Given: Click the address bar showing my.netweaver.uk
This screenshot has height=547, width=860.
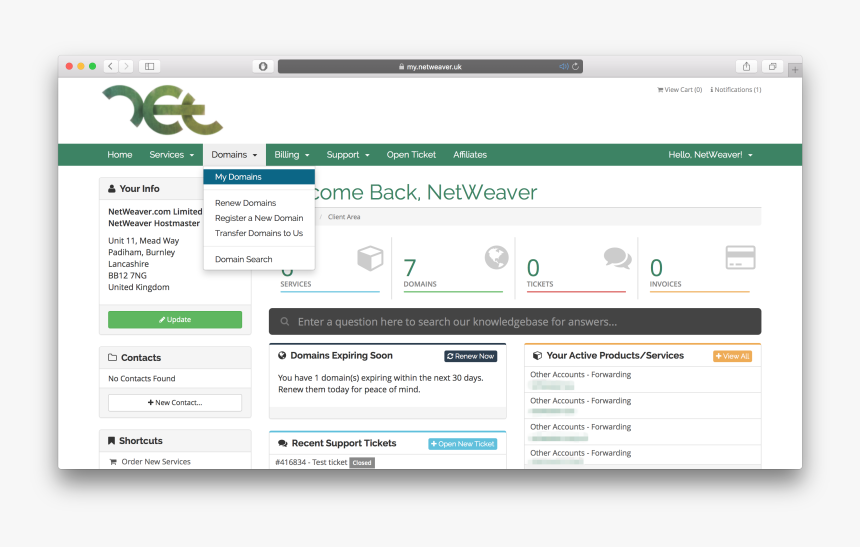Looking at the screenshot, I should coord(430,66).
